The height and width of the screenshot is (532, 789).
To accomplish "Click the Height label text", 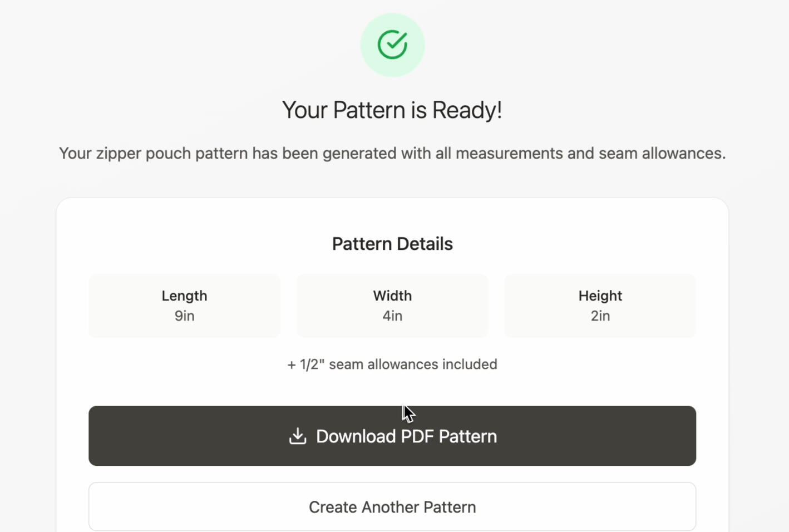I will (x=600, y=295).
